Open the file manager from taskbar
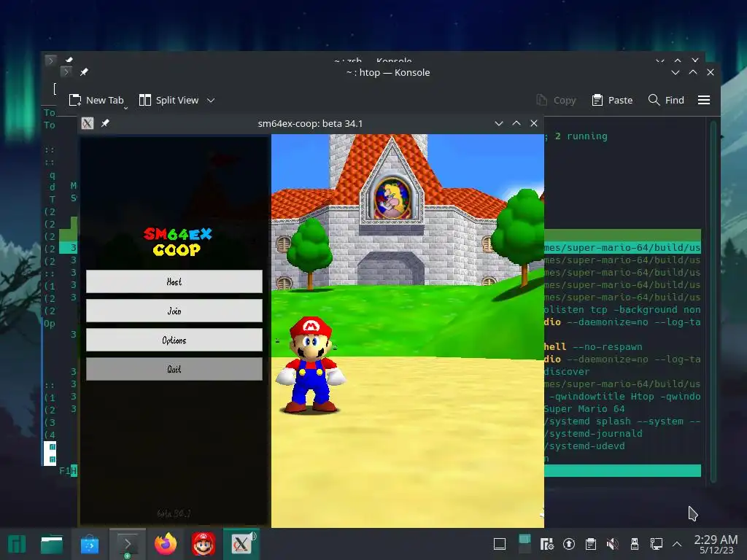The image size is (747, 560). point(52,544)
